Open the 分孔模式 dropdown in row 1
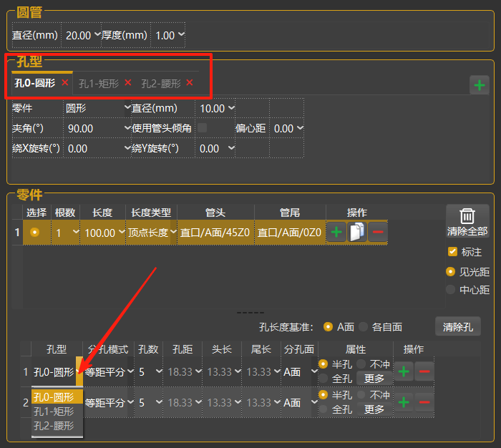The image size is (501, 448). point(110,372)
